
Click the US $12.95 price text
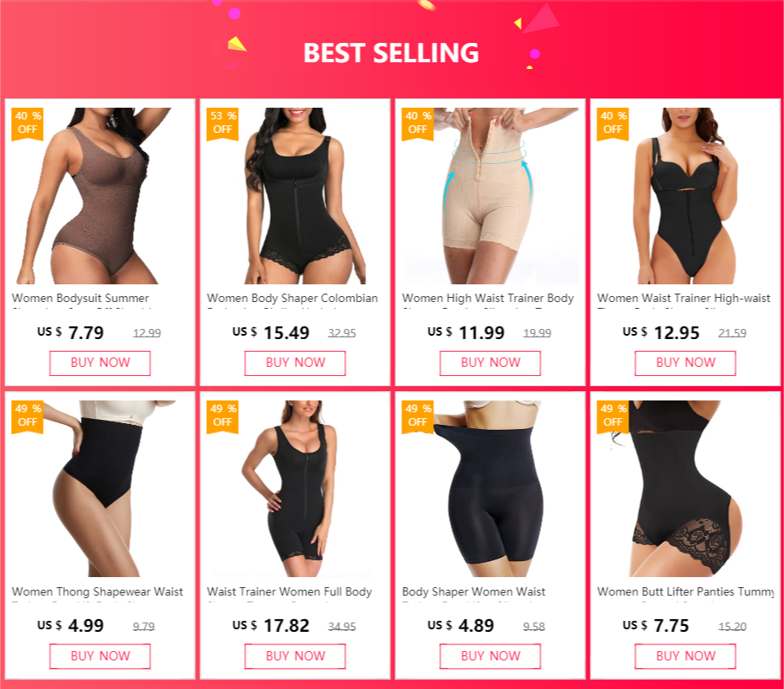[x=660, y=332]
